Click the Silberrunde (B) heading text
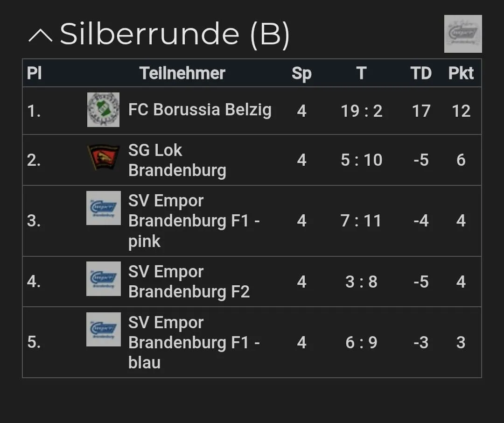This screenshot has height=423, width=504. (175, 34)
